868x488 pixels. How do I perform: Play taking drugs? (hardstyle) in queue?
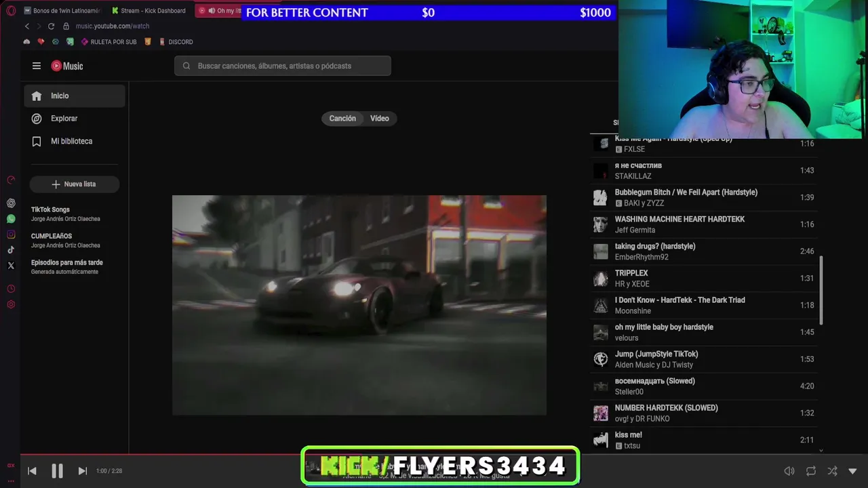pyautogui.click(x=704, y=251)
